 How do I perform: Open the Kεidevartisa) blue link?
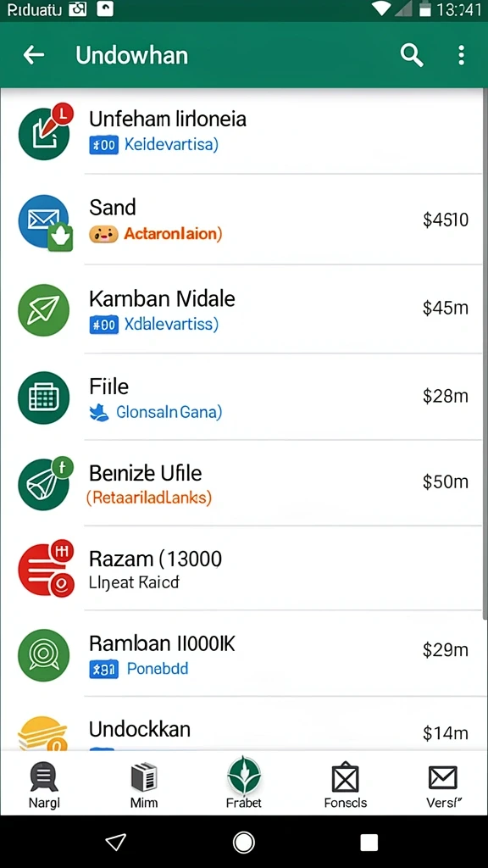click(171, 144)
